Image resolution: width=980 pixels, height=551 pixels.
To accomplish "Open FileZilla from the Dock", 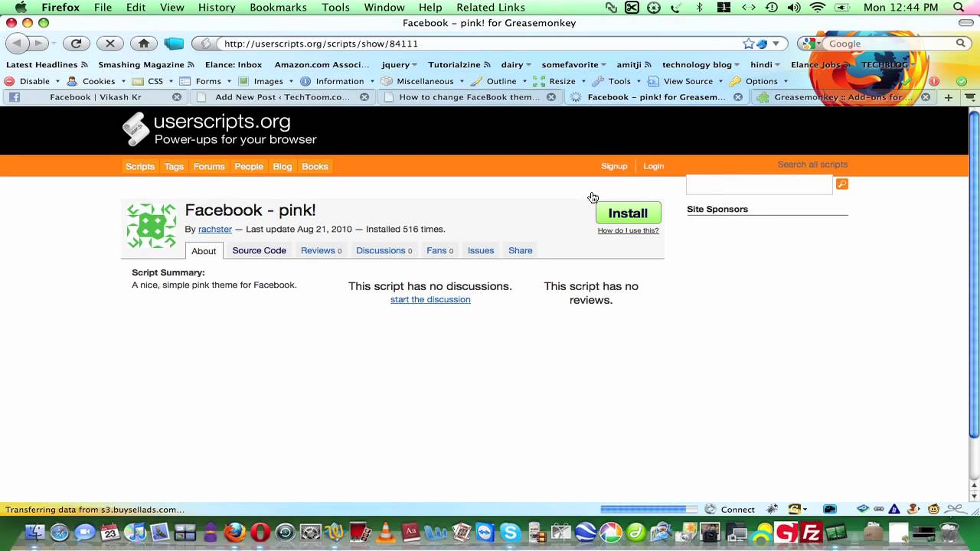I will tap(812, 533).
